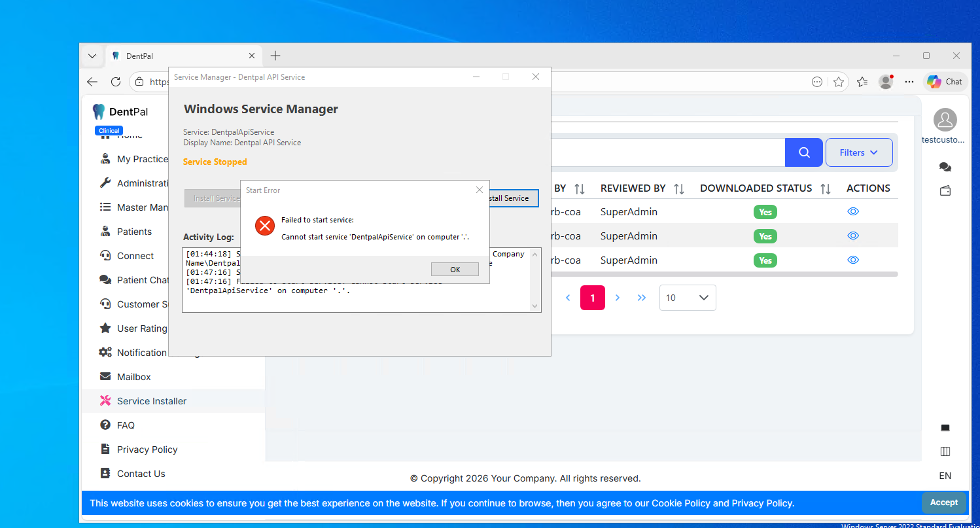Refresh the browser page

pyautogui.click(x=116, y=82)
